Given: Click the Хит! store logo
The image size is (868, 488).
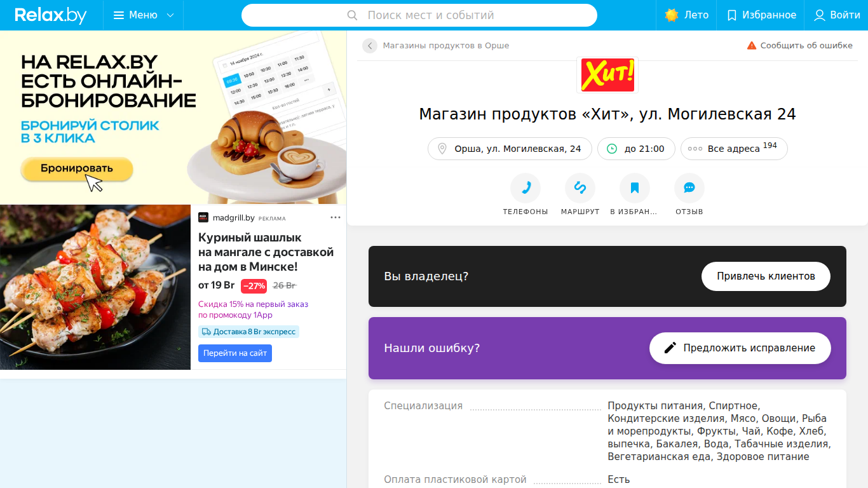Looking at the screenshot, I should coord(607,75).
